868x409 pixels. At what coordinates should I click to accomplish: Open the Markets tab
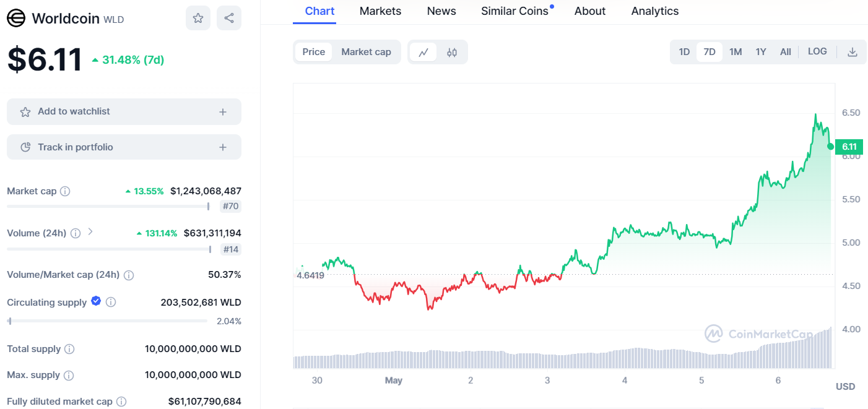[380, 11]
